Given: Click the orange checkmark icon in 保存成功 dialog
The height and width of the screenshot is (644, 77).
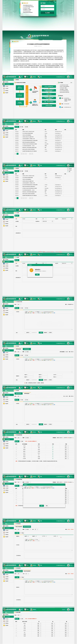Looking at the screenshot, I should (31, 270).
